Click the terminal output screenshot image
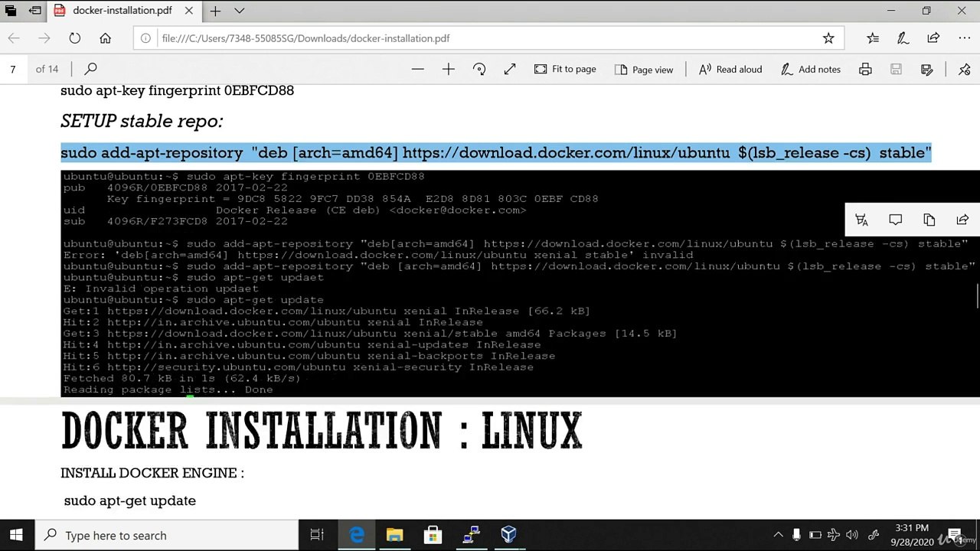 coord(520,283)
